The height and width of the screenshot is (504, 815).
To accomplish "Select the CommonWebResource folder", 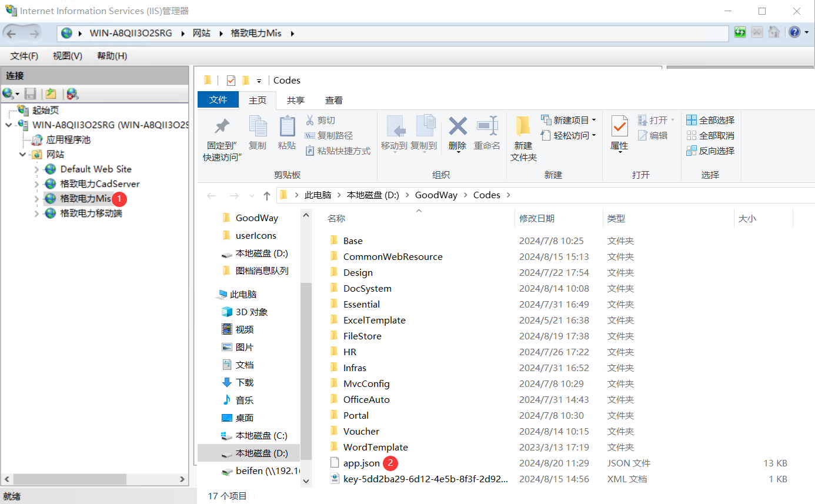I will (393, 257).
